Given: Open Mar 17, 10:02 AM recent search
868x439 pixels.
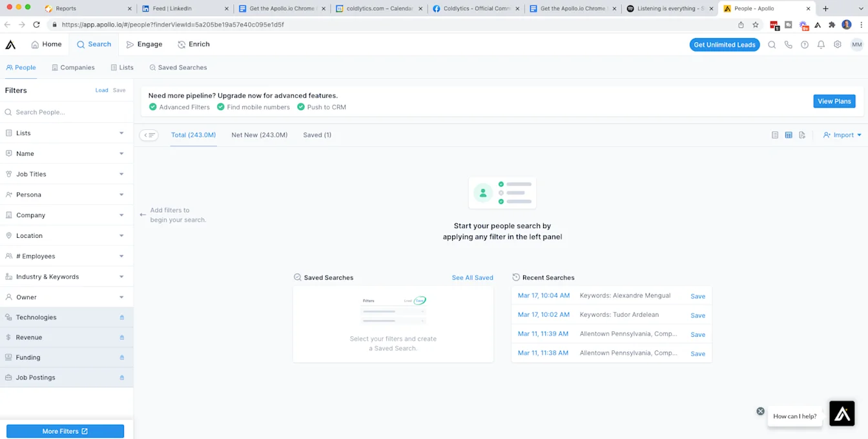Looking at the screenshot, I should [544, 315].
